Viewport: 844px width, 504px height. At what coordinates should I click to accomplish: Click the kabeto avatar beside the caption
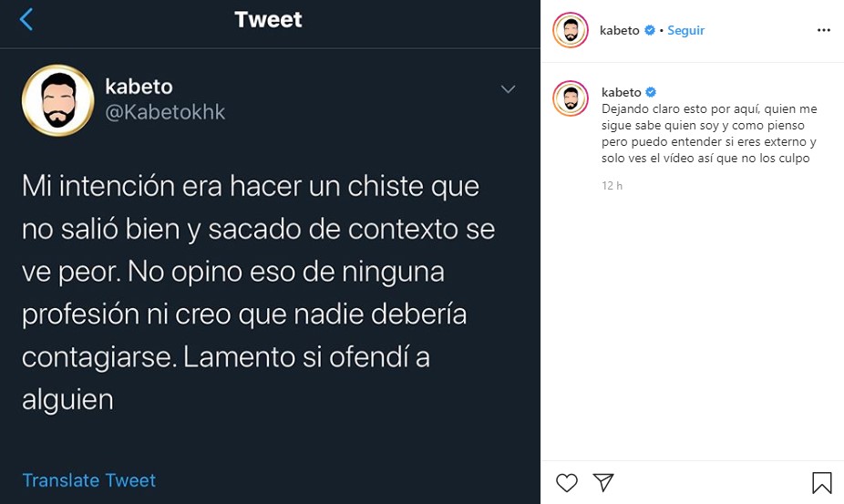(x=571, y=98)
